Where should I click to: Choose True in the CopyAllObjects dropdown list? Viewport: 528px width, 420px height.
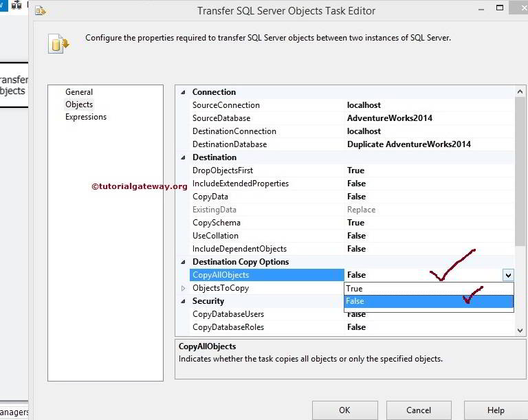[429, 289]
